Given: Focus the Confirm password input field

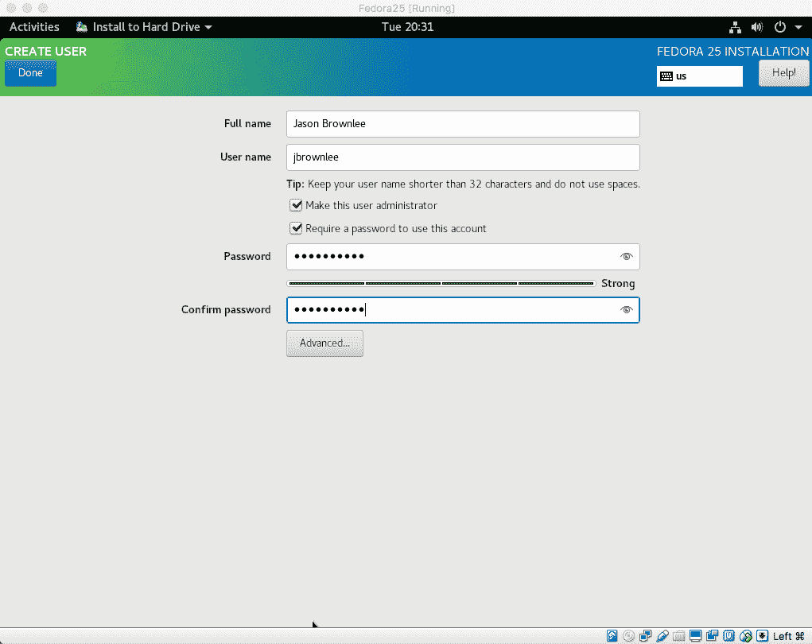Looking at the screenshot, I should pos(463,310).
